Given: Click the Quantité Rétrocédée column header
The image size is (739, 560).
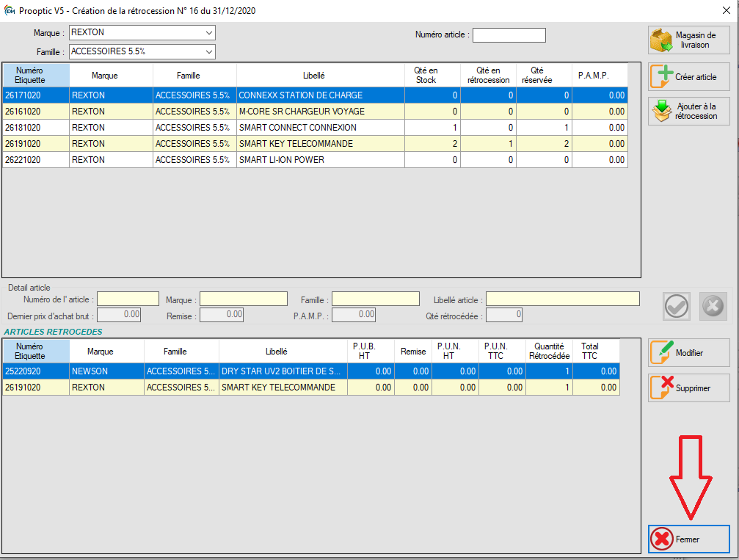Looking at the screenshot, I should pos(549,351).
